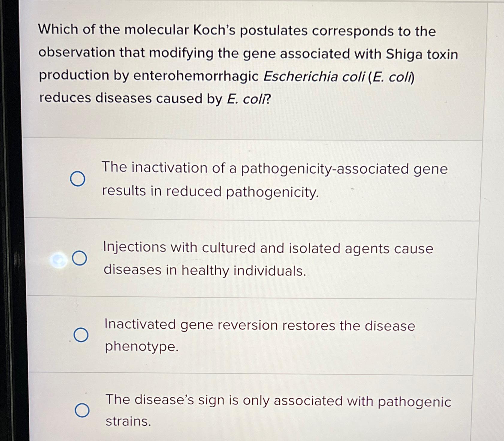Click the answer text 'Inactivated gene reversion restores the disease'
504x441 pixels.
[260, 325]
